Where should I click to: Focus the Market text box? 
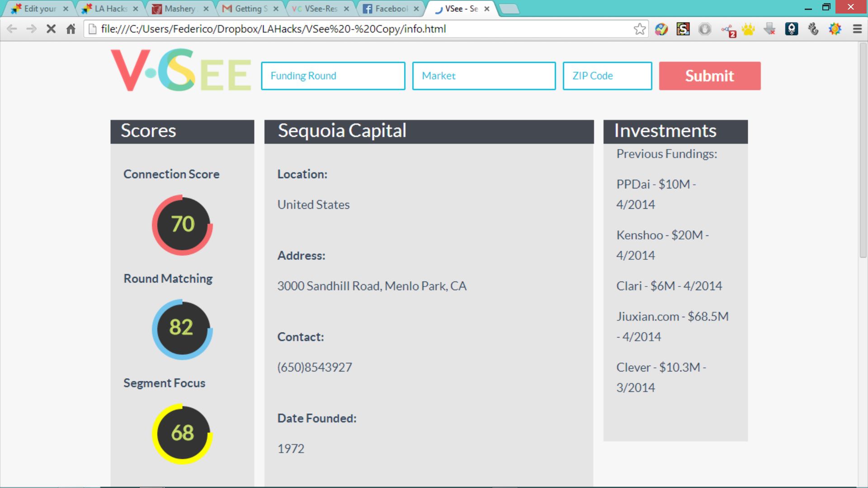pos(484,76)
